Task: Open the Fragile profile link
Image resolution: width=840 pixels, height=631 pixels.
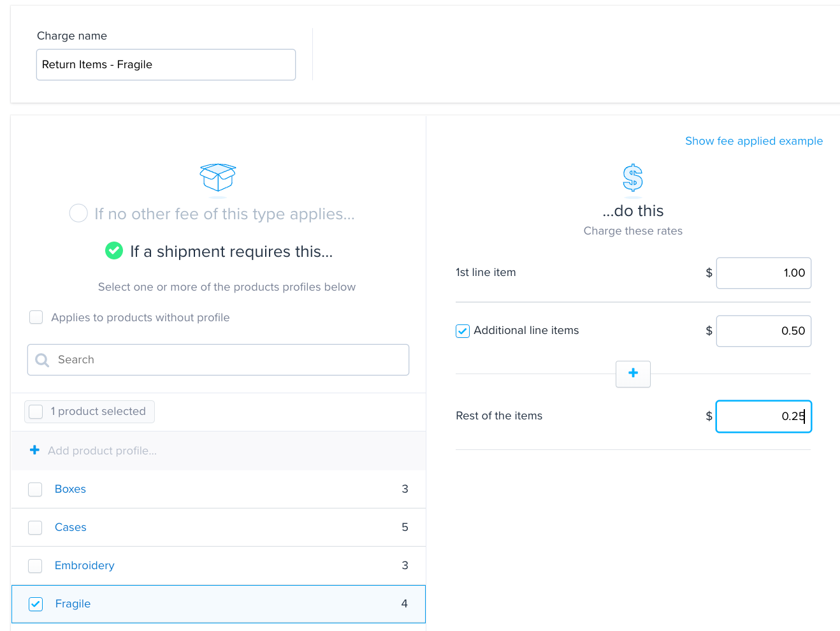Action: click(x=73, y=604)
